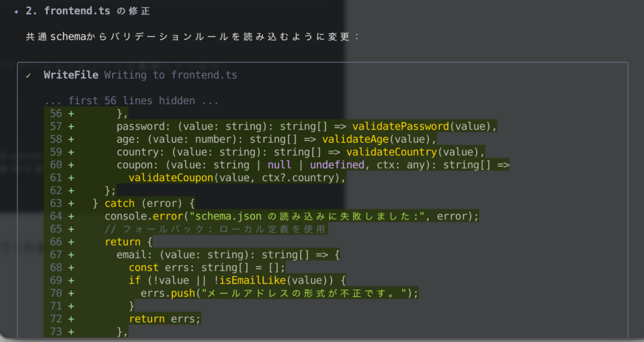
Task: Click the sparkle icon beside the heading
Action: [16, 11]
